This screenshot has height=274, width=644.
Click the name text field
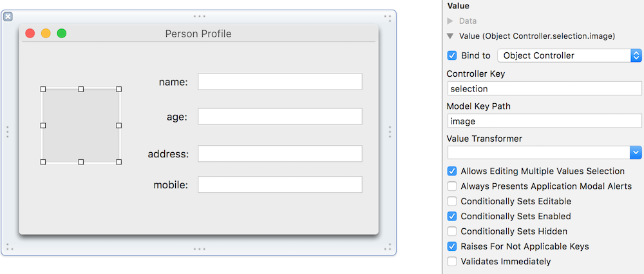pyautogui.click(x=279, y=82)
